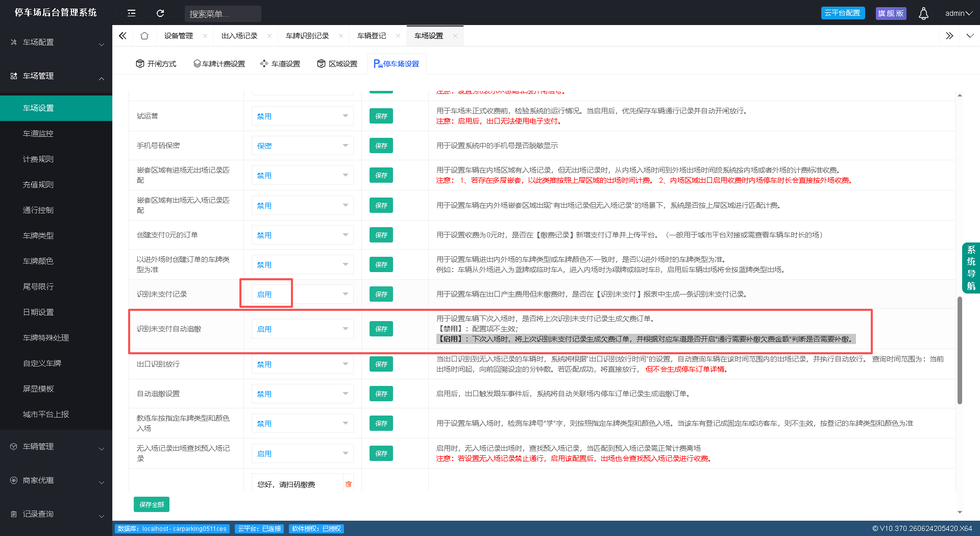Switch to the 车道设置 tab
This screenshot has width=980, height=536.
pyautogui.click(x=280, y=64)
